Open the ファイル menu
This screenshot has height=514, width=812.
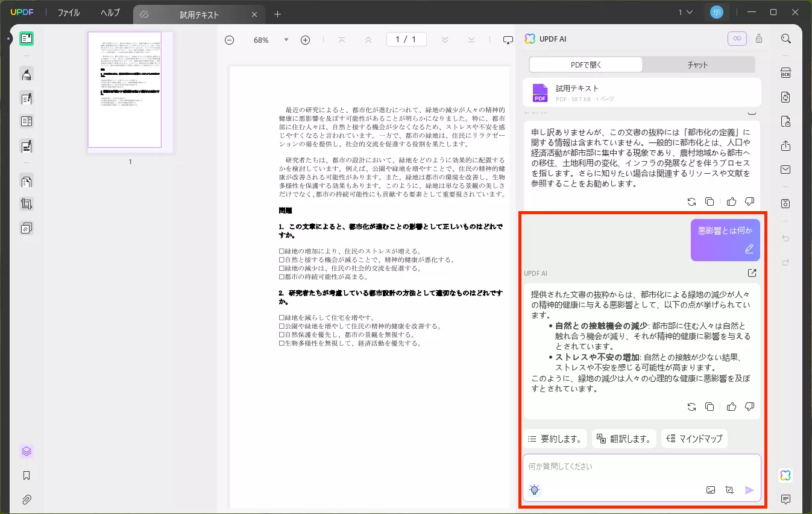[69, 13]
